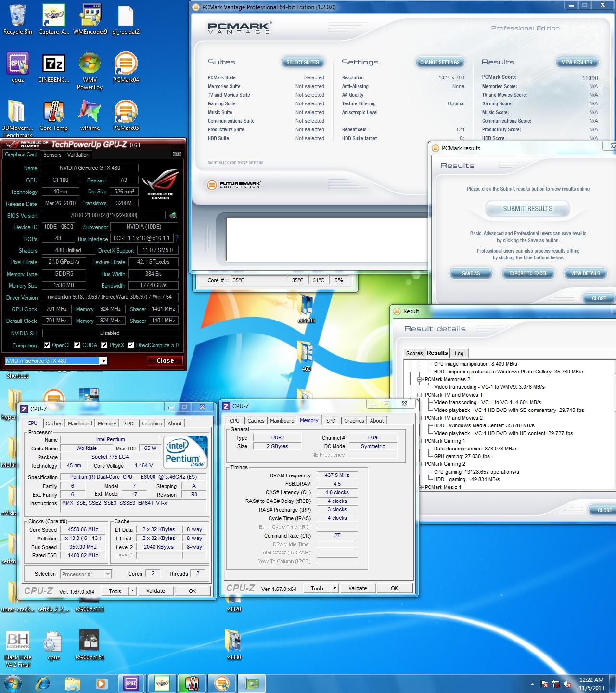Collapse the PCMark Memories 2 tree node

[x=419, y=379]
